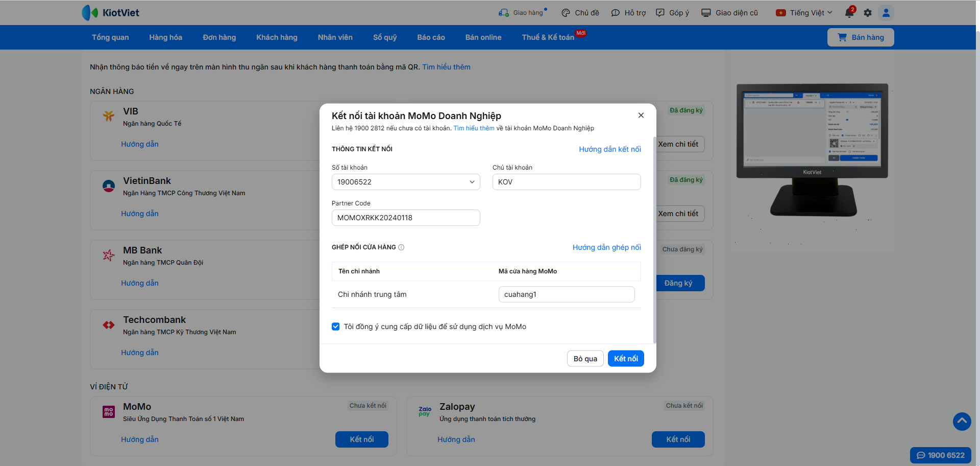Click the Partner Code input field
Image resolution: width=980 pixels, height=466 pixels.
click(406, 218)
